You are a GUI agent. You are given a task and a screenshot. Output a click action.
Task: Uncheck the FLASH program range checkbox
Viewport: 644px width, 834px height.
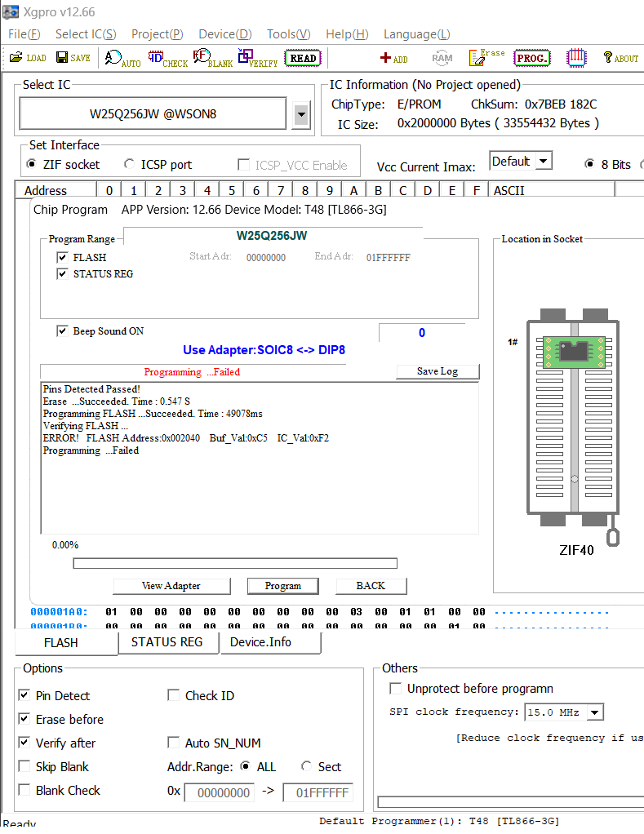coord(62,257)
